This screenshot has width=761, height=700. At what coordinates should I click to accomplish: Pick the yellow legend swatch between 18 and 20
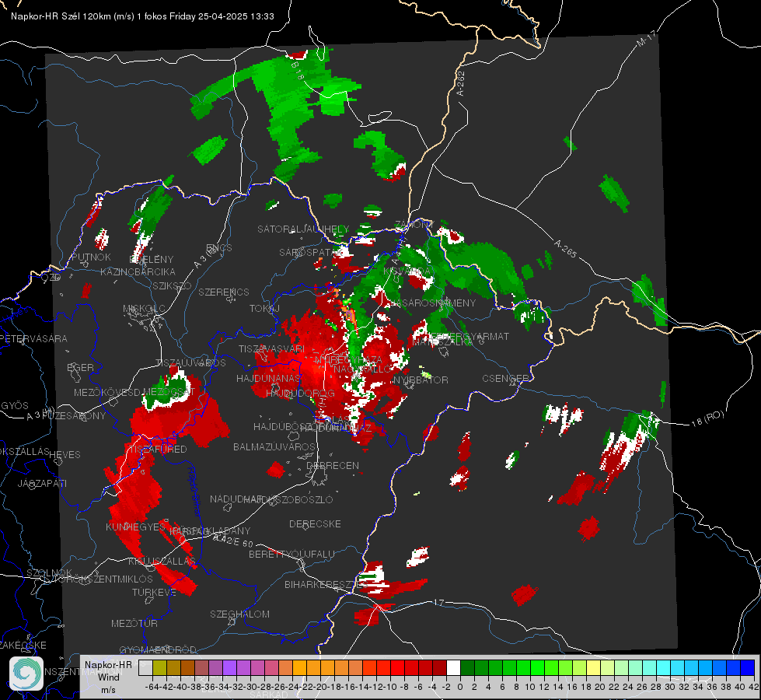point(593,668)
